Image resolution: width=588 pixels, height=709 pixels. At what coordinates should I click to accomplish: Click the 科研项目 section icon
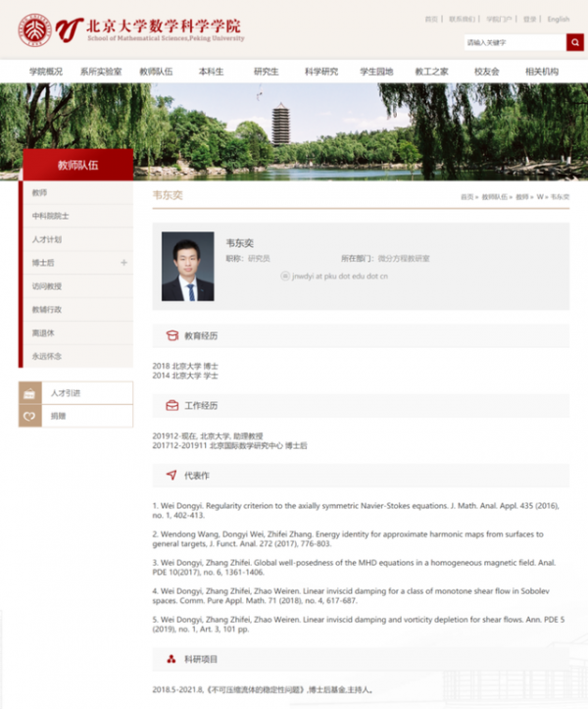tap(171, 659)
